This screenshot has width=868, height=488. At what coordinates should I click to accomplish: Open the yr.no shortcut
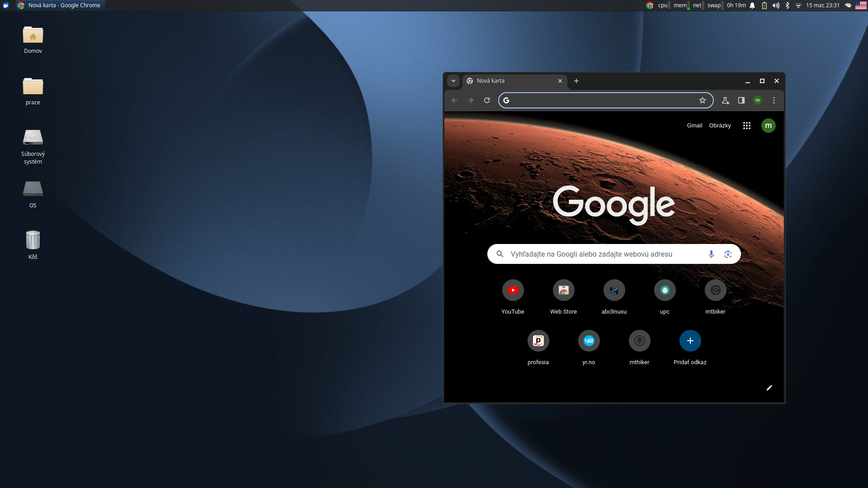pos(589,347)
